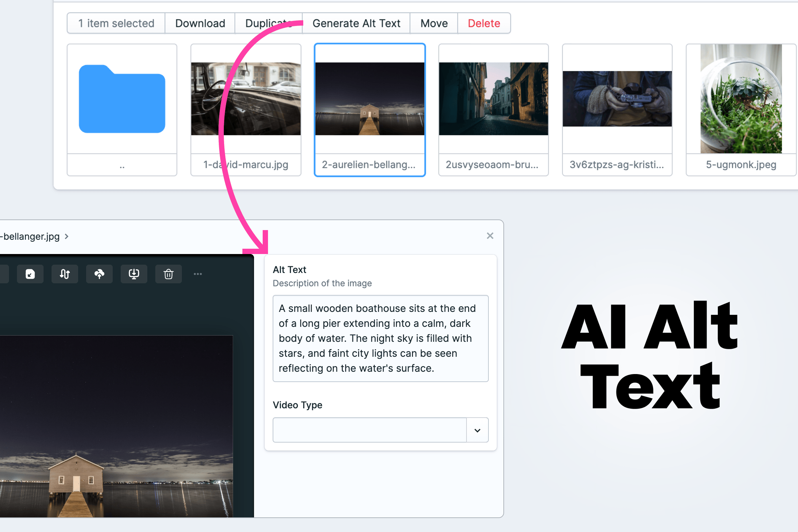The height and width of the screenshot is (532, 798).
Task: Click the red Delete button
Action: pos(484,23)
